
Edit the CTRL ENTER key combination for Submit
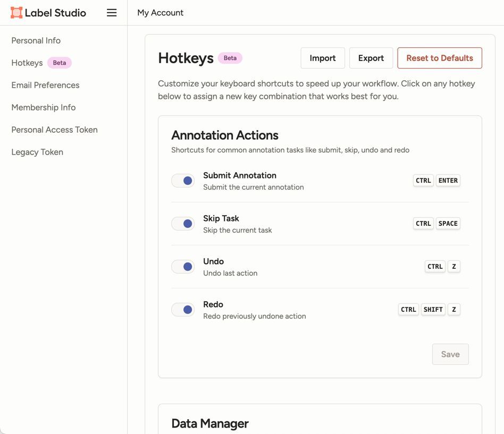[436, 181]
